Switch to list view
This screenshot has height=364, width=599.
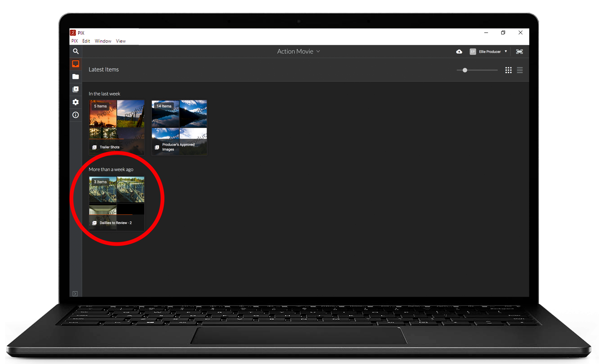coord(520,70)
